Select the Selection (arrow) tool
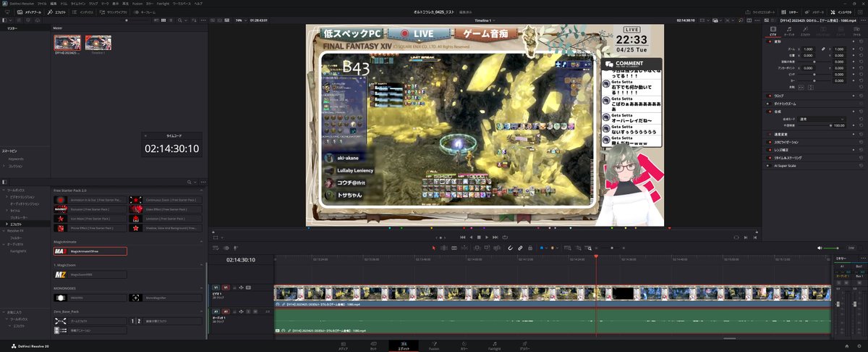The height and width of the screenshot is (352, 868). [434, 248]
